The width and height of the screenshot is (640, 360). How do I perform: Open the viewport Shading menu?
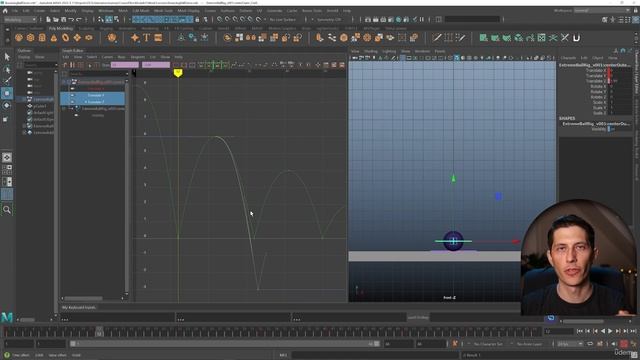tap(371, 51)
